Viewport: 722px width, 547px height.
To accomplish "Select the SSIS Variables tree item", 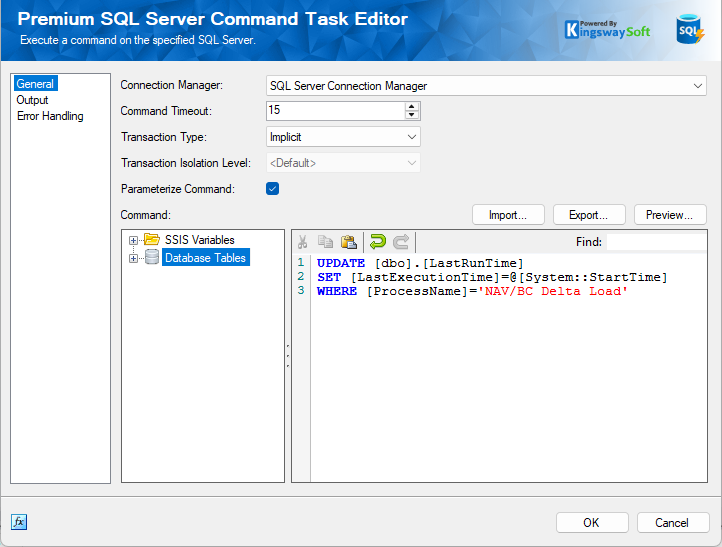I will pyautogui.click(x=199, y=240).
